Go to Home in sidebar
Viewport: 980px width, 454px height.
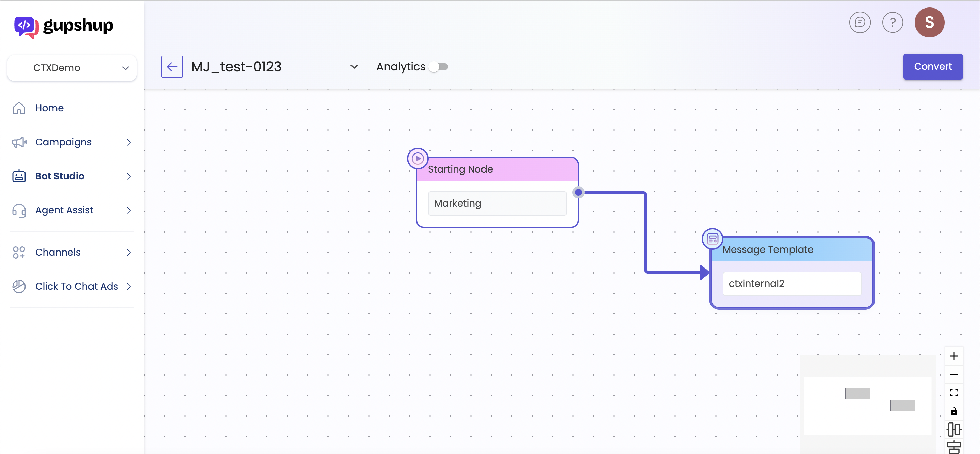[49, 108]
